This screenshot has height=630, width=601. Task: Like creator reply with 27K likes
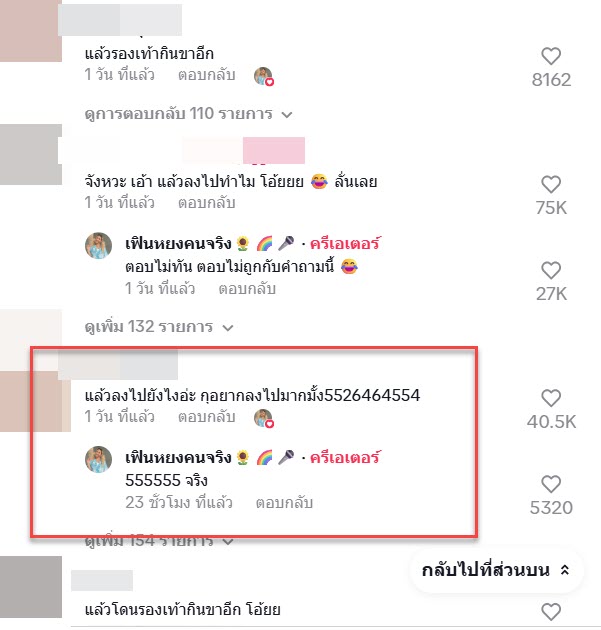pyautogui.click(x=551, y=271)
